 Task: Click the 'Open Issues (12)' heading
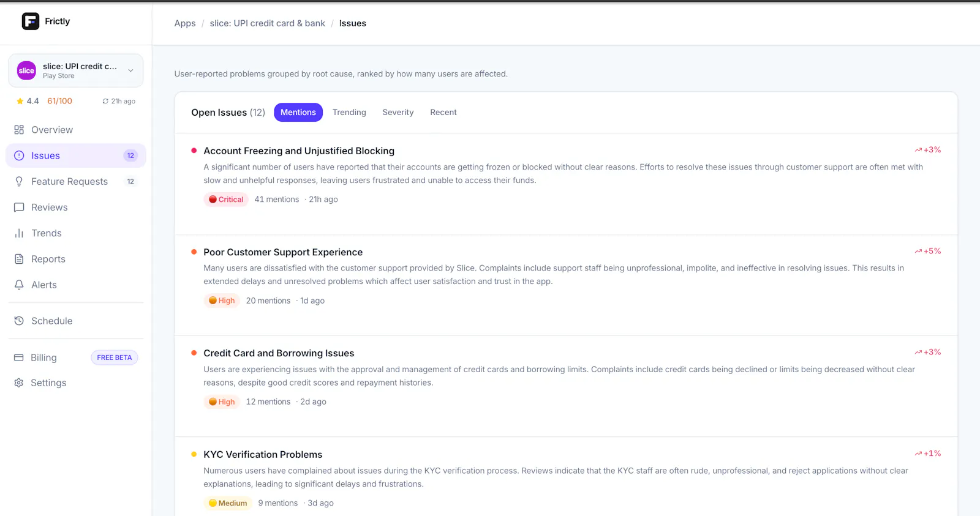pos(228,113)
